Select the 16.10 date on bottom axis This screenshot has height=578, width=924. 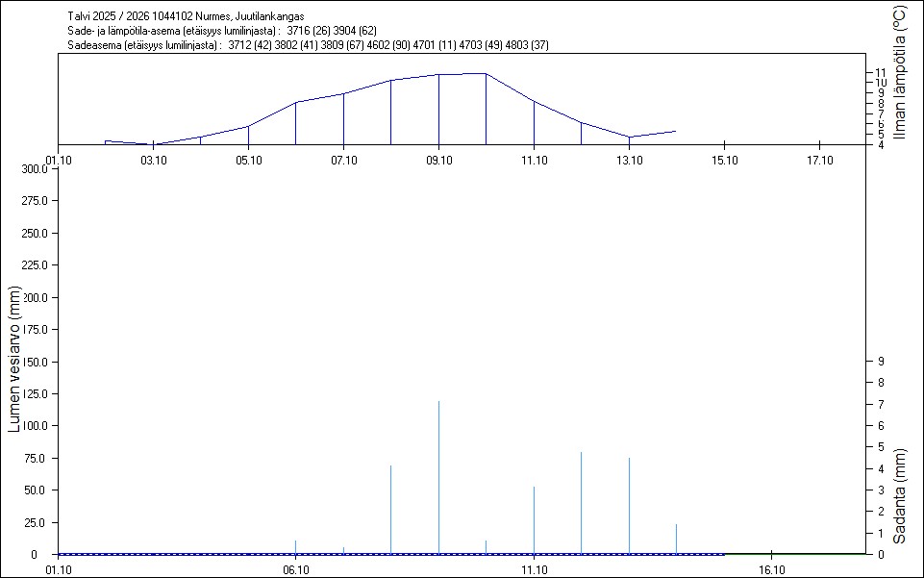(771, 569)
